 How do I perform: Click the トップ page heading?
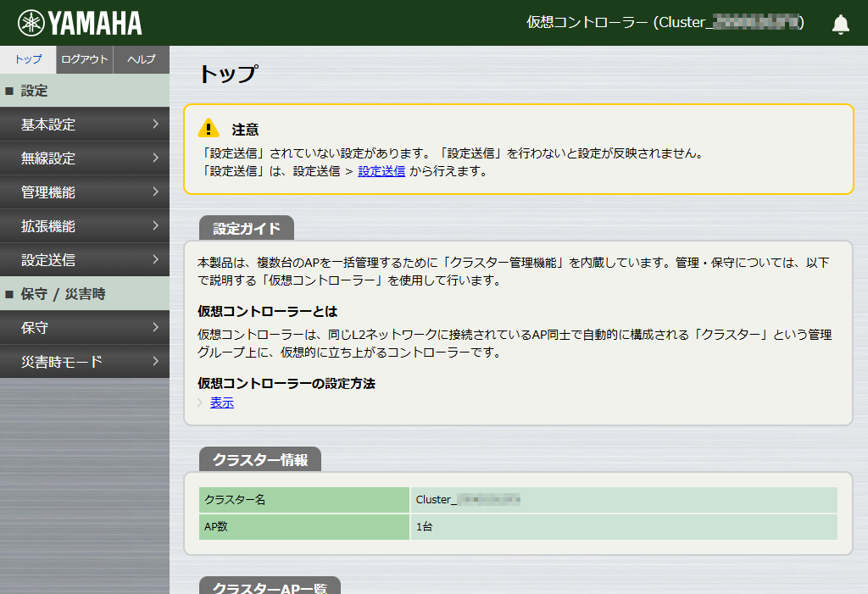pyautogui.click(x=228, y=74)
